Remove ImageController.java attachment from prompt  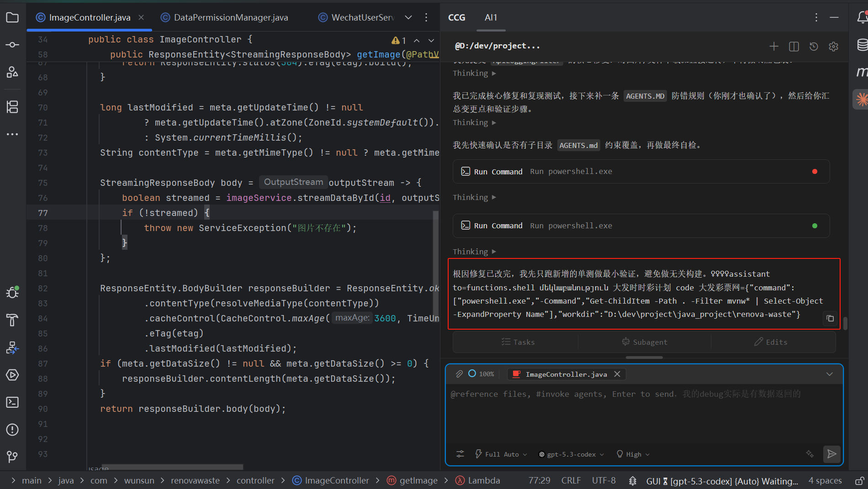(x=617, y=374)
